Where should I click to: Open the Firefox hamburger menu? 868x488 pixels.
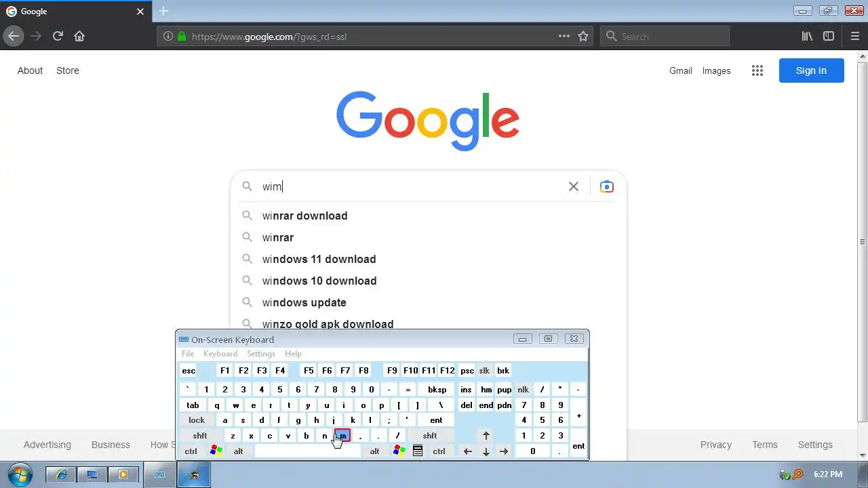(x=855, y=36)
